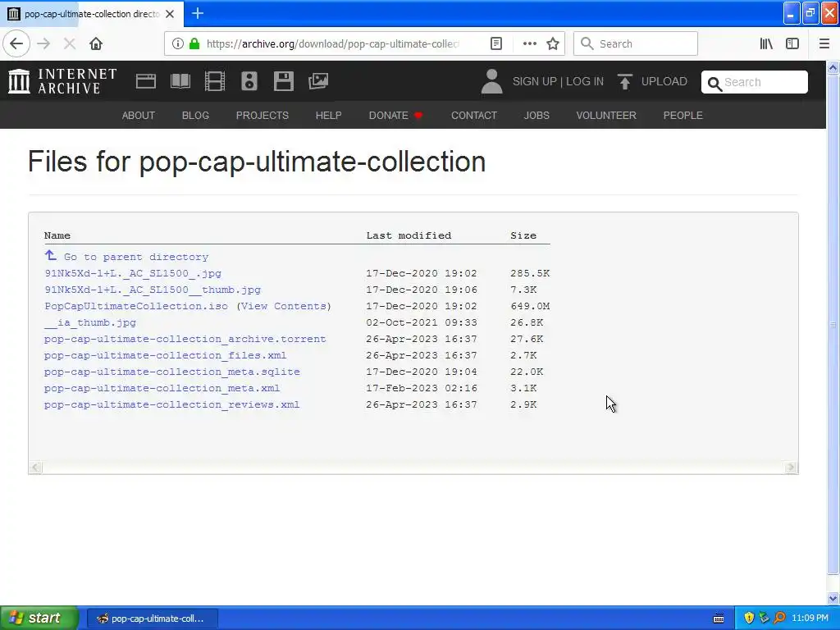Open pop-cap-ultimate-collection_meta.xml
Image resolution: width=840 pixels, height=630 pixels.
tap(162, 388)
